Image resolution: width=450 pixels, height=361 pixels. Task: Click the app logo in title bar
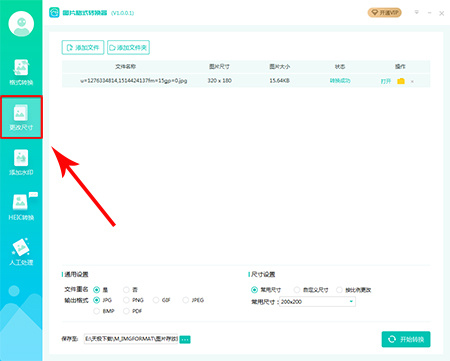[x=54, y=13]
